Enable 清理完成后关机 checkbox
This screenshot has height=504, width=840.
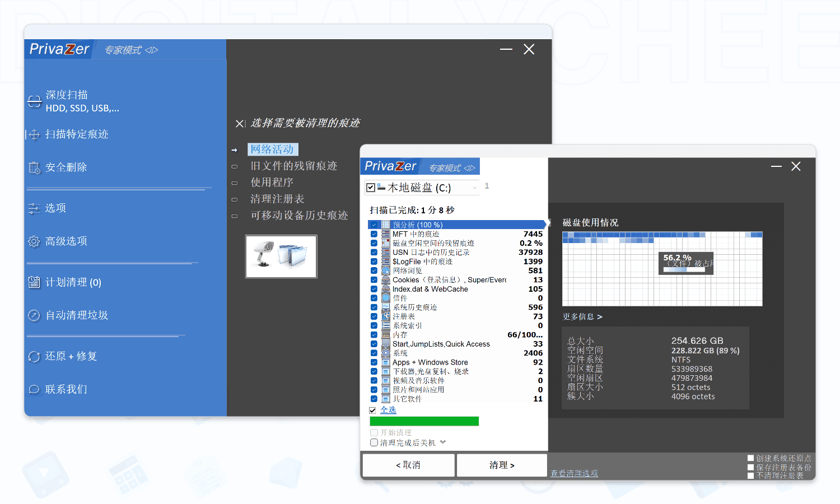(x=374, y=442)
